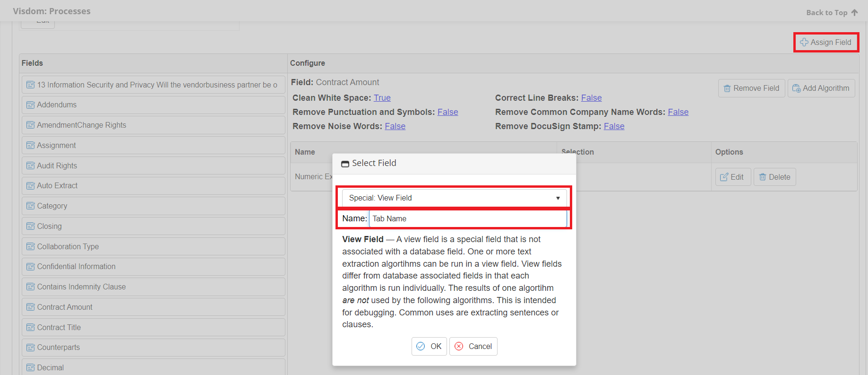Open the Special: View Field dropdown

[x=454, y=198]
